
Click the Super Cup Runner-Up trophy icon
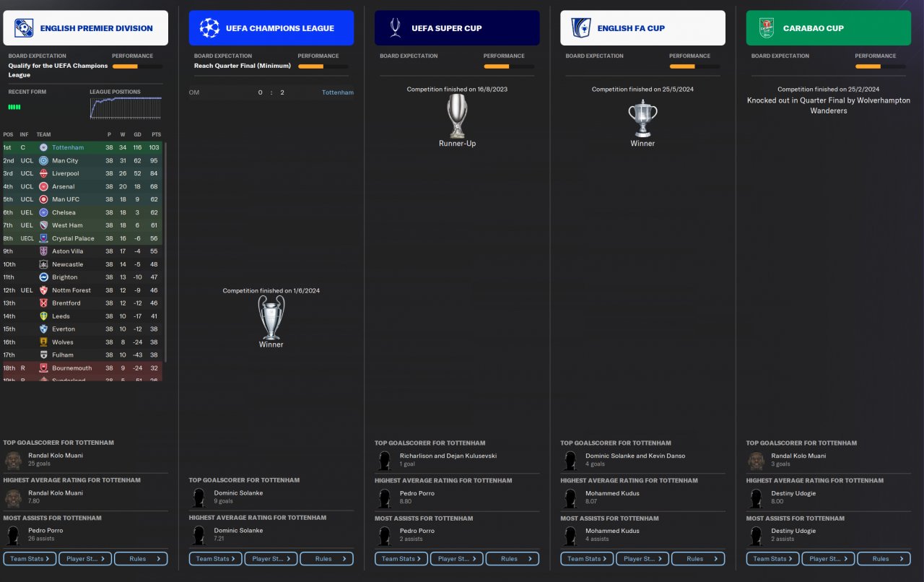[x=457, y=116]
